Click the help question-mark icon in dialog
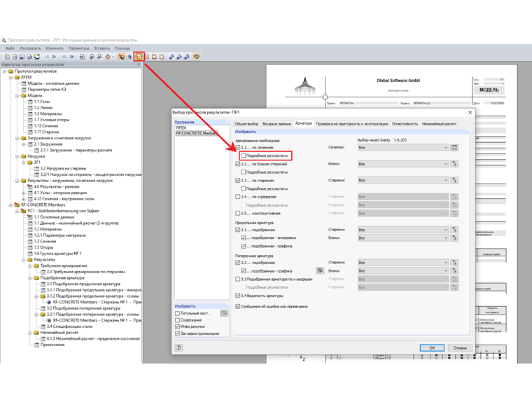The width and height of the screenshot is (532, 400). (178, 347)
